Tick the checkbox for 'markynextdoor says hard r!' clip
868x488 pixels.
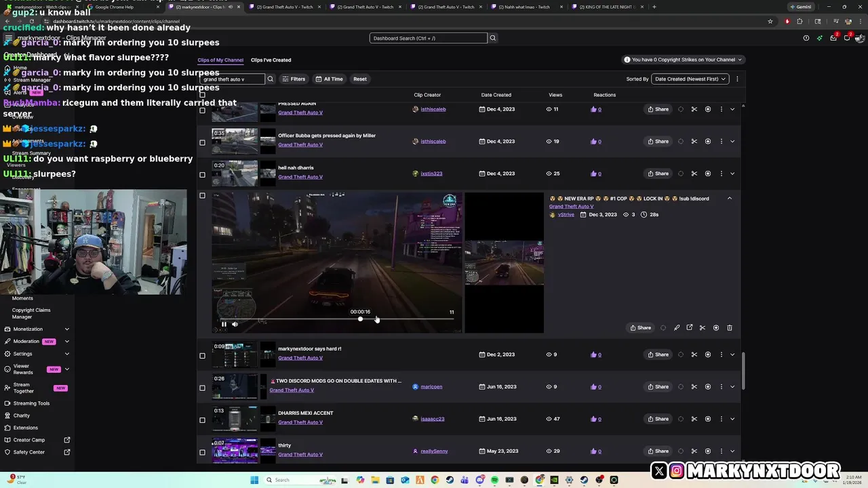tap(202, 356)
